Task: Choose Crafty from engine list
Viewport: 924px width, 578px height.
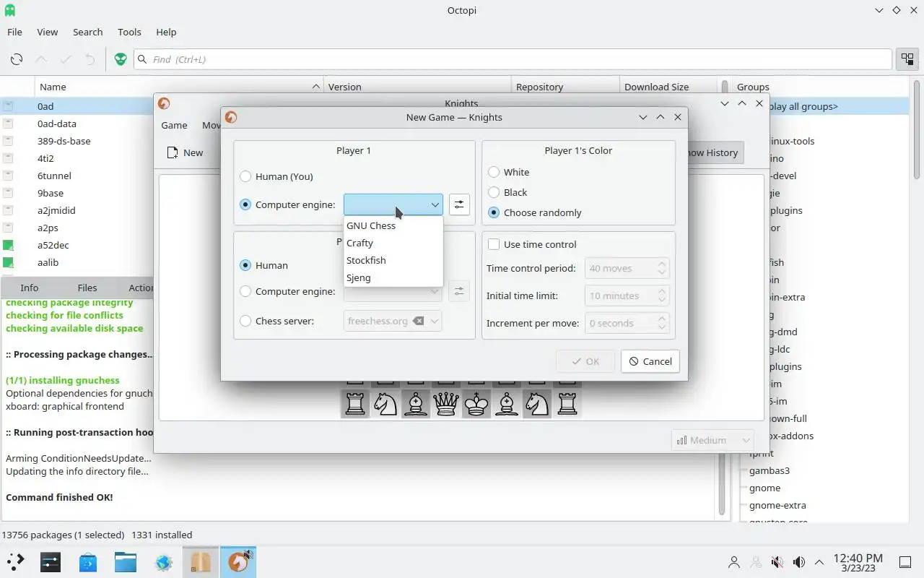Action: [x=393, y=243]
